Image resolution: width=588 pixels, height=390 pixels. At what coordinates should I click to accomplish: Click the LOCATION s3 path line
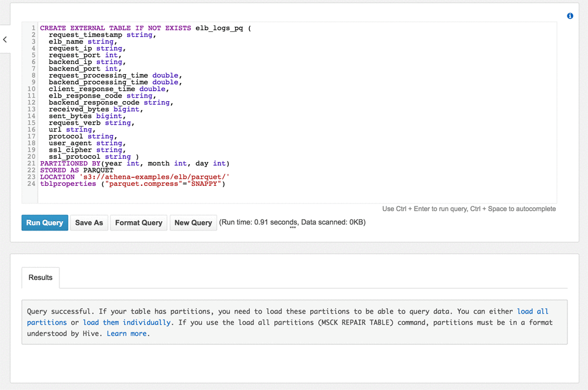point(135,176)
